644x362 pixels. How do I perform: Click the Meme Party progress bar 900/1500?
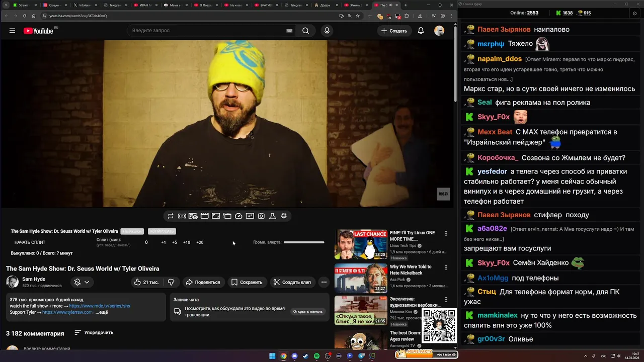427,354
